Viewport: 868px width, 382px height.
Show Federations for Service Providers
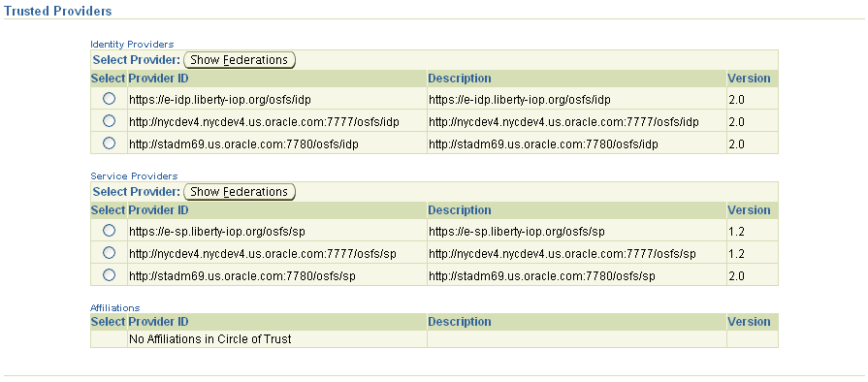point(240,192)
